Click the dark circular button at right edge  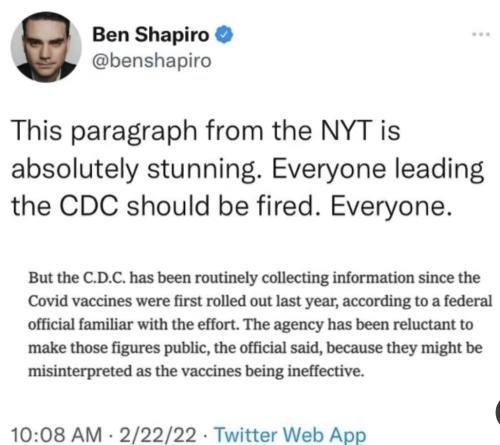coord(498,413)
